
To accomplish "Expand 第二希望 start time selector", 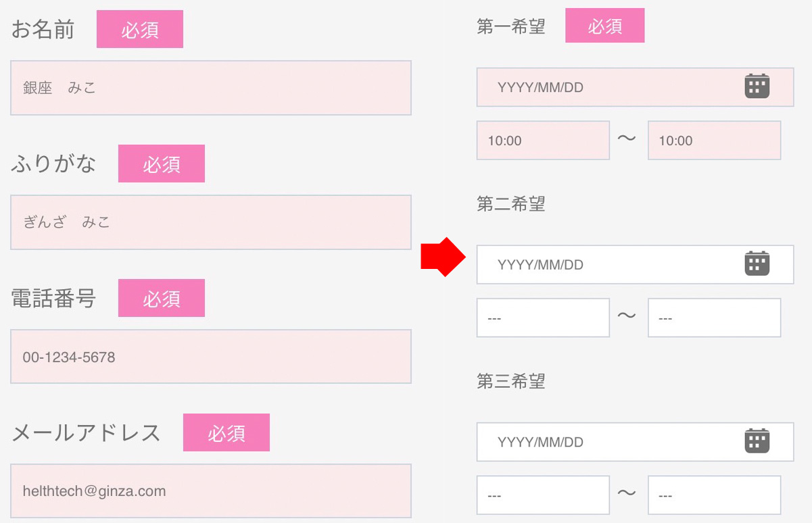I will [543, 318].
